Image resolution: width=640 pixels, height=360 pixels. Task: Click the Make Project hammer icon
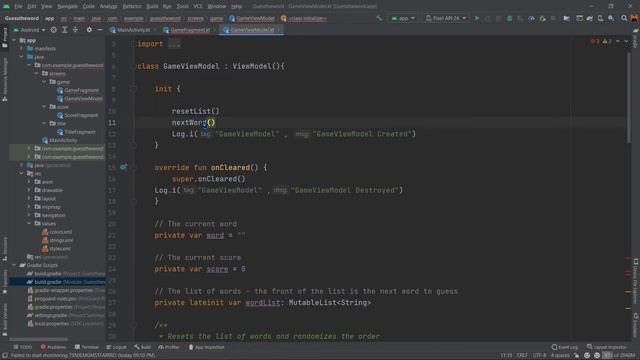point(380,18)
